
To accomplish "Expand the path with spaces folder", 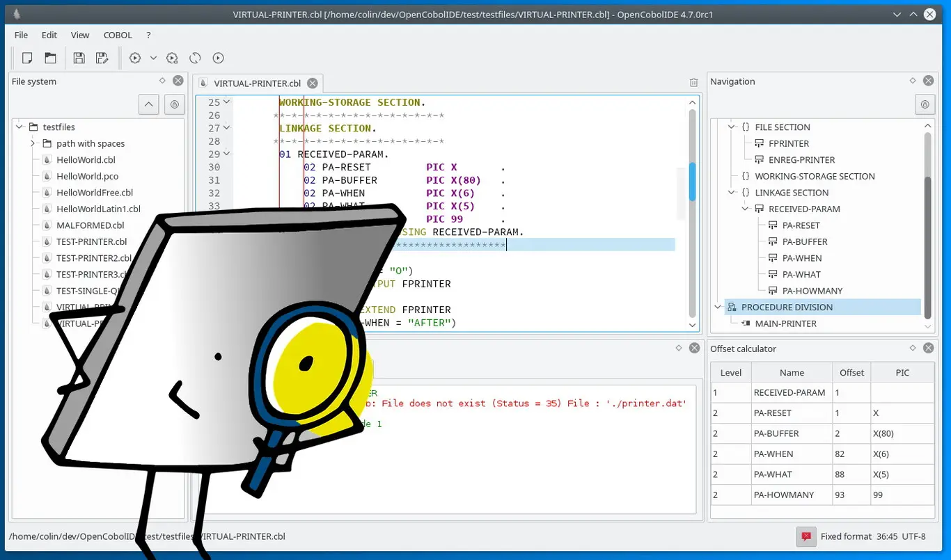I will click(32, 143).
